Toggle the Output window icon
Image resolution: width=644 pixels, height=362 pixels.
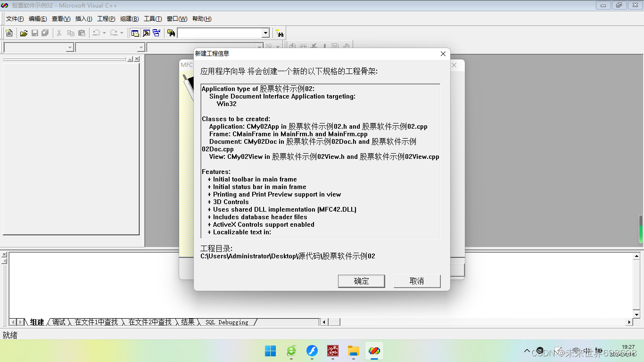tap(146, 33)
